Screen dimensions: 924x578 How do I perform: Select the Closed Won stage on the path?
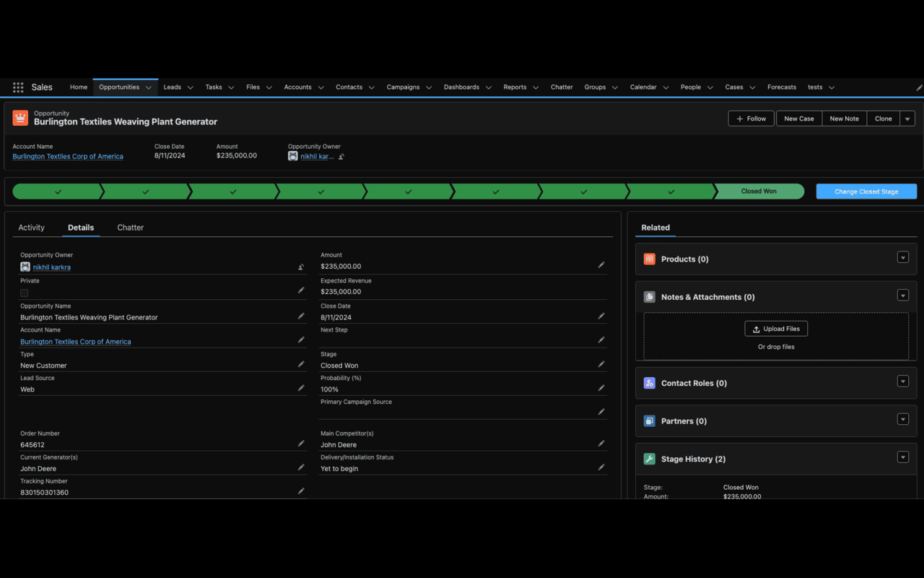coord(758,191)
